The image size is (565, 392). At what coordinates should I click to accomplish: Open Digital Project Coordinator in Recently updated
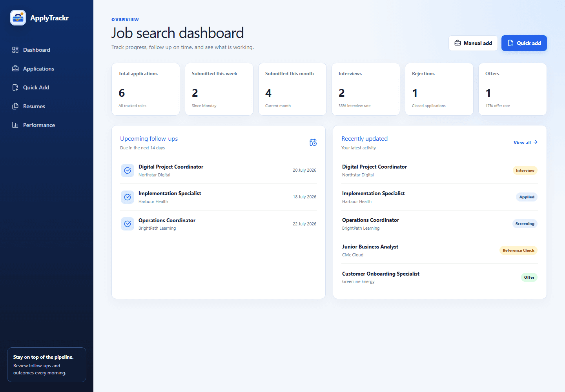(x=440, y=171)
